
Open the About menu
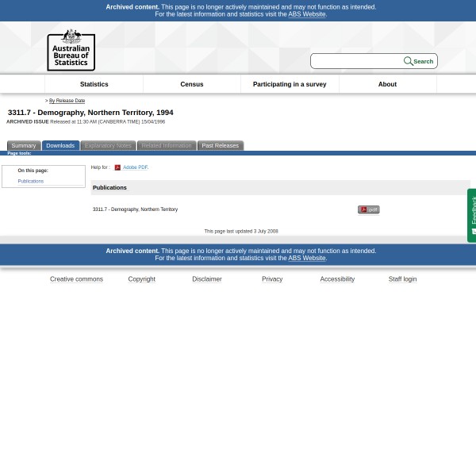pos(386,84)
